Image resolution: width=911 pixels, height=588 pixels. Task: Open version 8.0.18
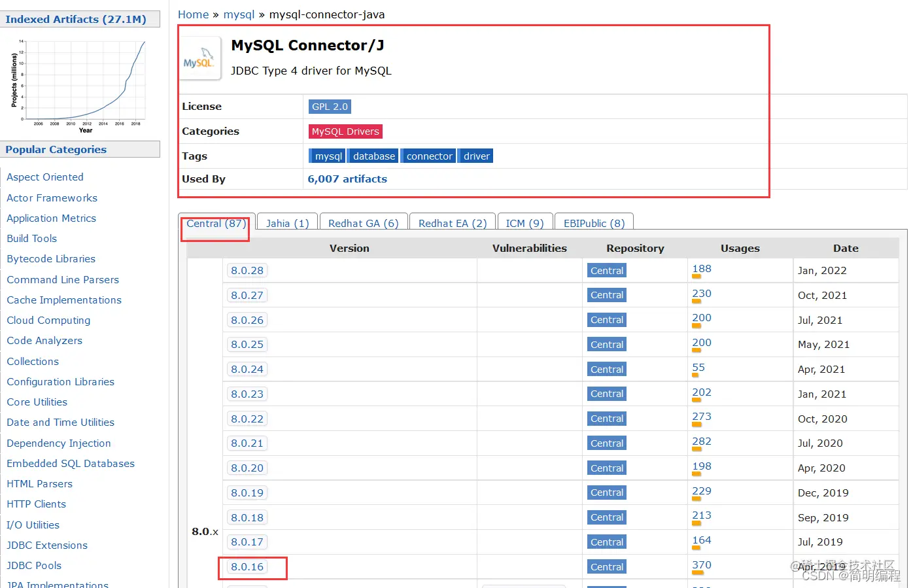(x=247, y=518)
